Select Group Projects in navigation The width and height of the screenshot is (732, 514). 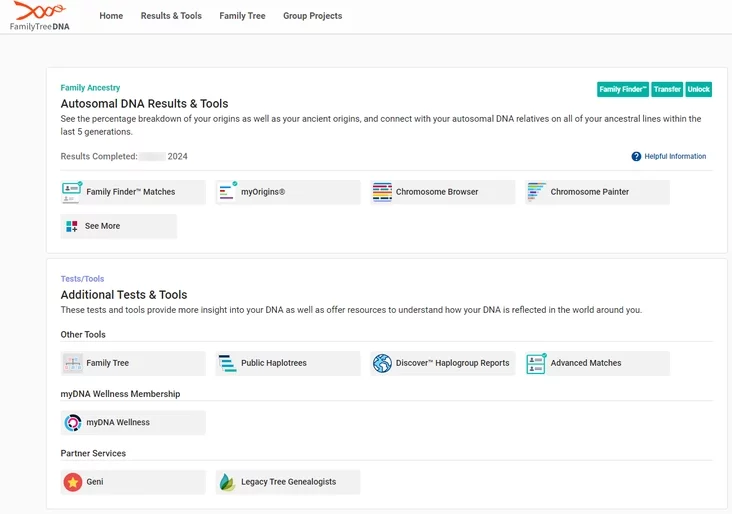coord(312,16)
